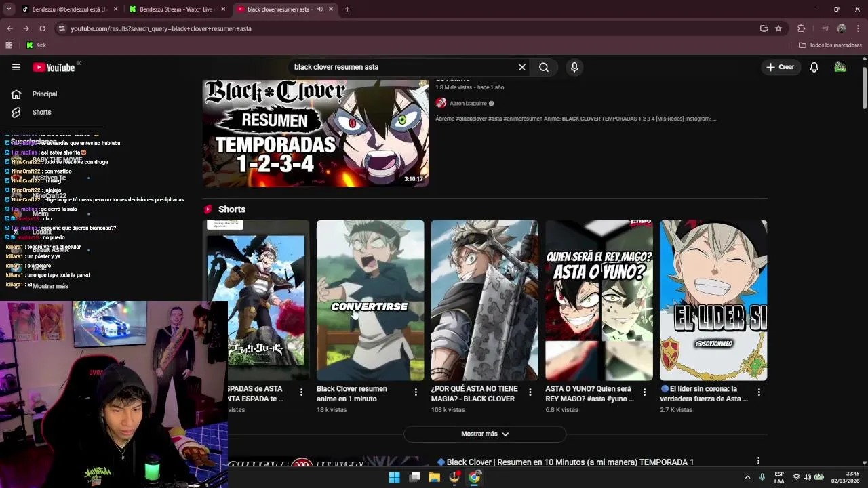Open Kick bookmark
The height and width of the screenshot is (488, 868).
[36, 45]
